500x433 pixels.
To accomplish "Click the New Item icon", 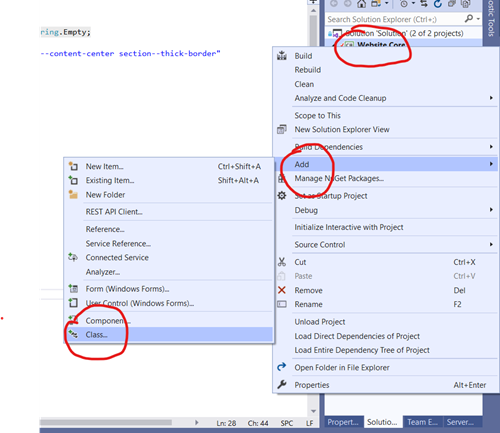I will coord(73,166).
